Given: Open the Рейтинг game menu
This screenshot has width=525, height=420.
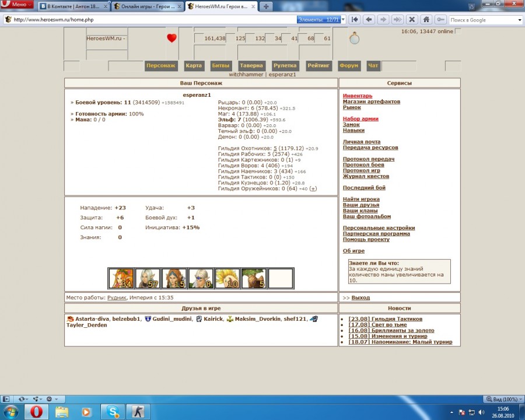Looking at the screenshot, I should (x=318, y=66).
